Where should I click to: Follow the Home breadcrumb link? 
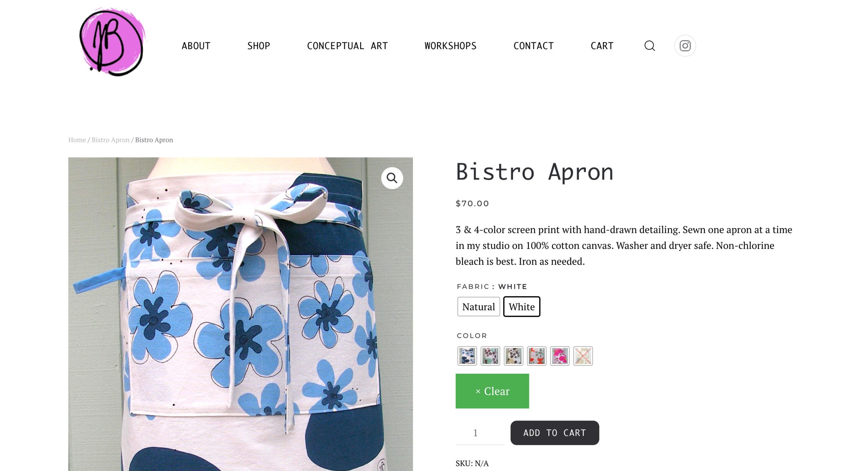(x=77, y=140)
